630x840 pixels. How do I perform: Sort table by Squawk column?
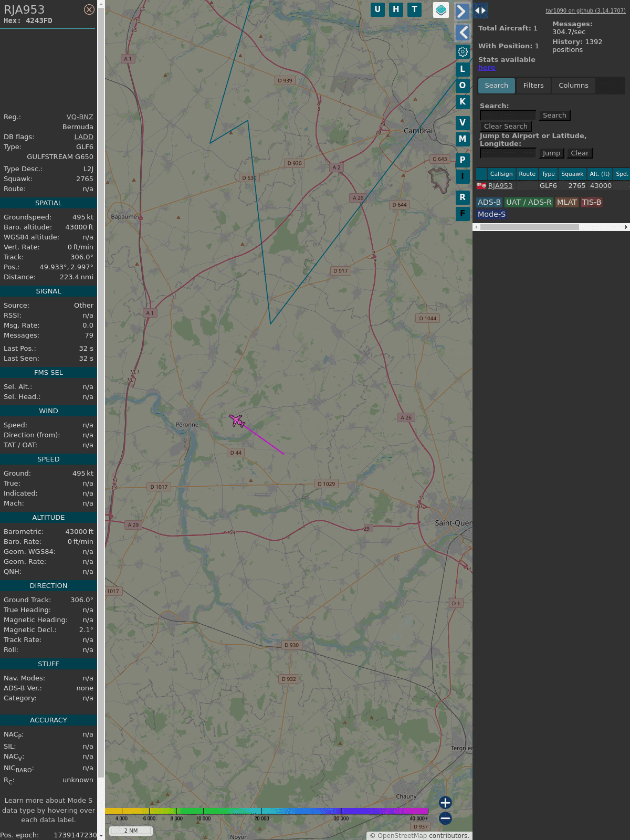572,174
